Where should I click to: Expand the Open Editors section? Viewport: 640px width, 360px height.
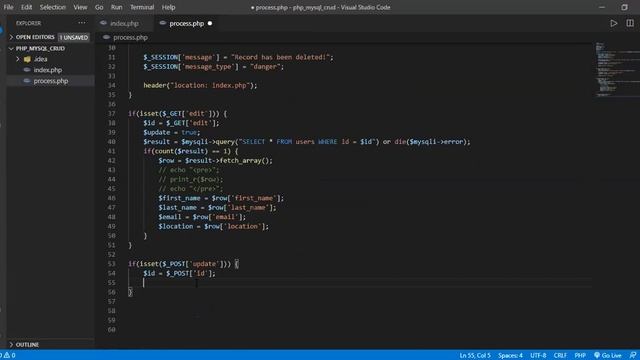point(11,37)
